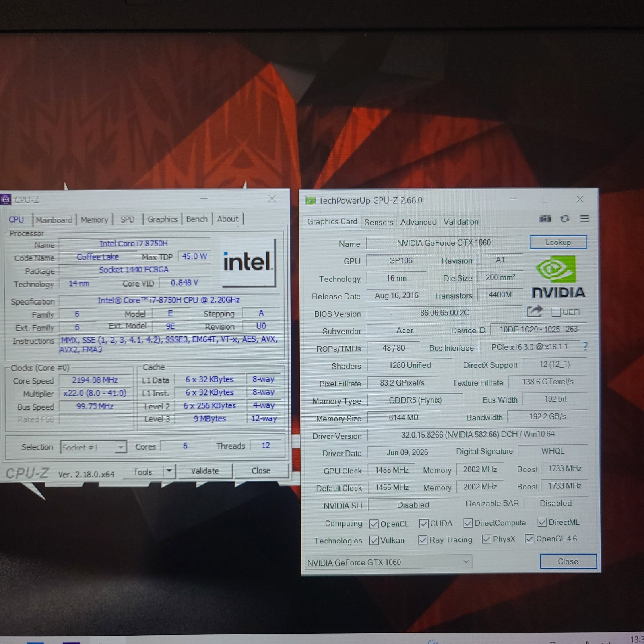Click the Resizable BAR value Disabled
644x644 pixels.
click(x=555, y=503)
